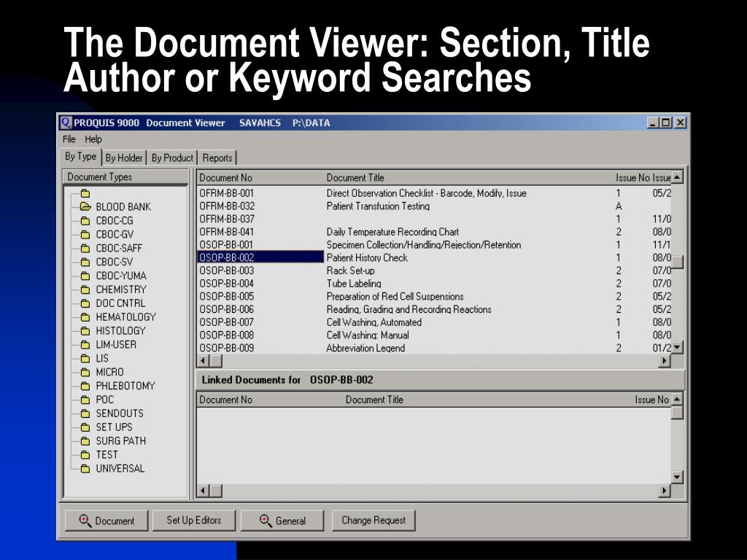This screenshot has width=747, height=560.
Task: Click the CBOC-CG folder icon
Action: click(x=85, y=220)
